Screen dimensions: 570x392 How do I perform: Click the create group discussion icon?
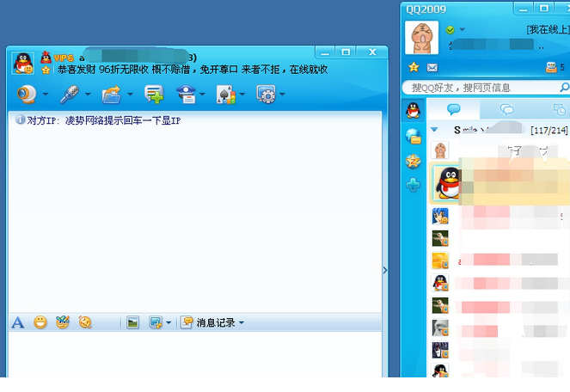pos(154,95)
